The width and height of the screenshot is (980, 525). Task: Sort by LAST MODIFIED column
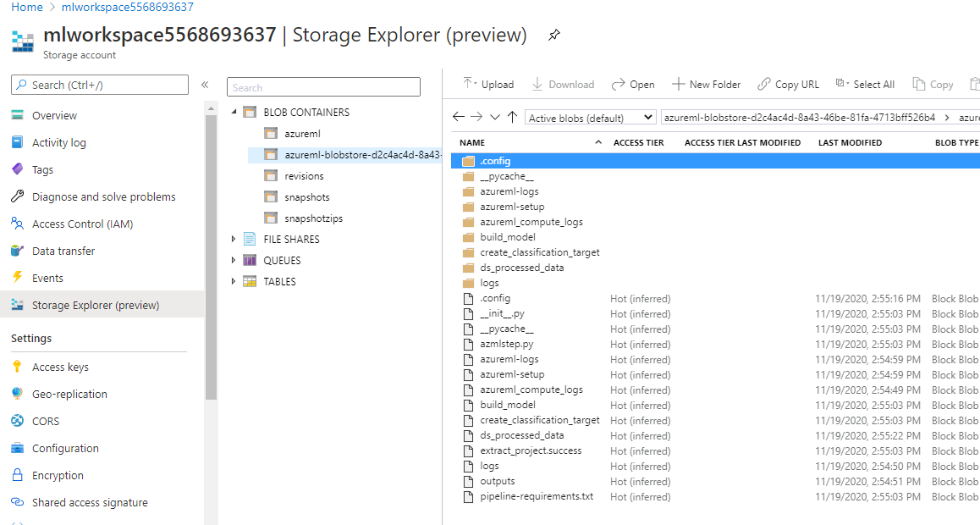coord(850,142)
